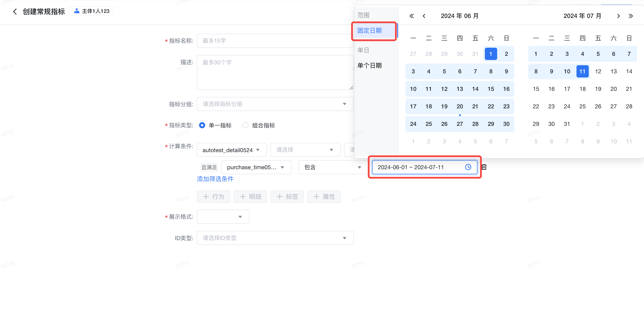Click the date range input 2024-06-01 ~ 2024-07-11
Image resolution: width=644 pixels, height=327 pixels.
425,167
